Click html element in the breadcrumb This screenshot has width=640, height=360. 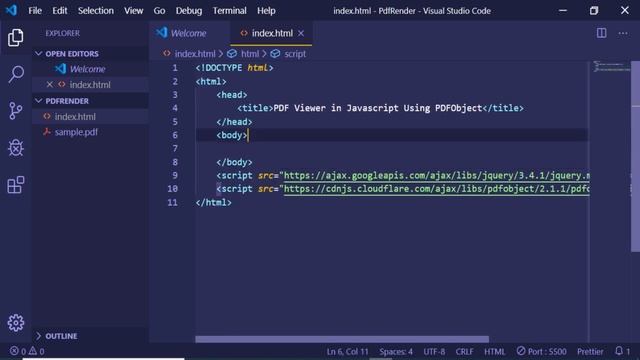point(250,53)
